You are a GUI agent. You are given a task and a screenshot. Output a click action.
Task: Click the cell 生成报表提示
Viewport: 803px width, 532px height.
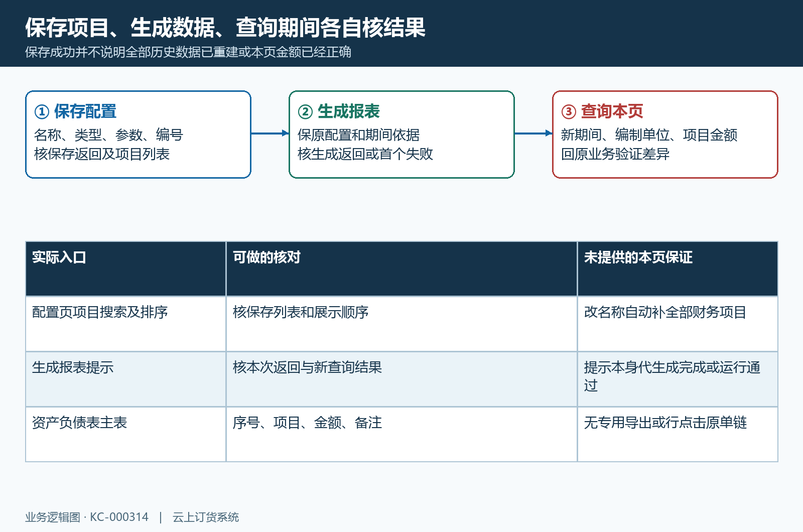click(x=125, y=379)
